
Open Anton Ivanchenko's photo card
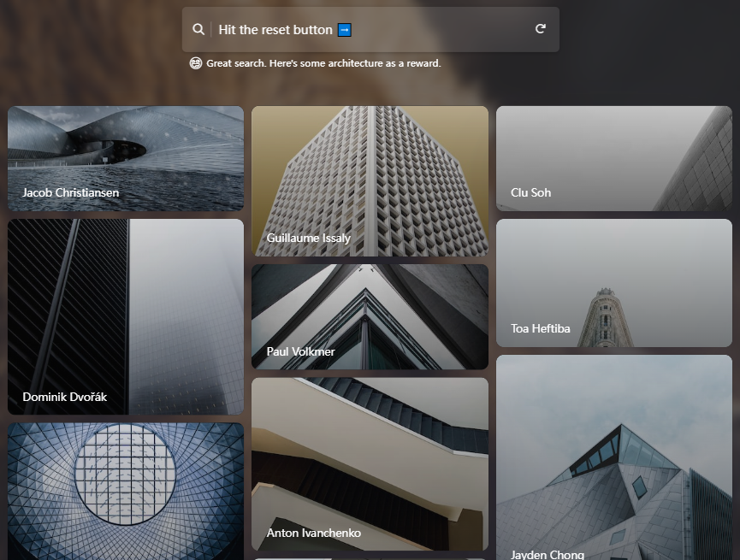click(x=370, y=463)
